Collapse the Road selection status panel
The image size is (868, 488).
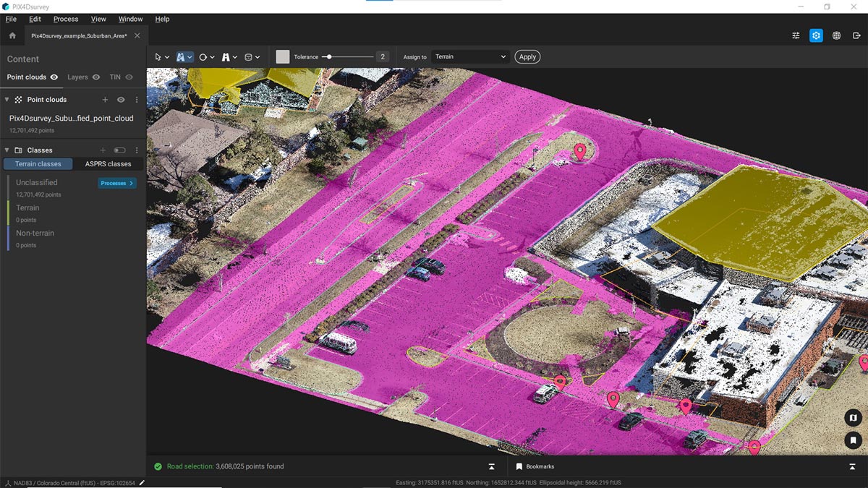pos(491,466)
